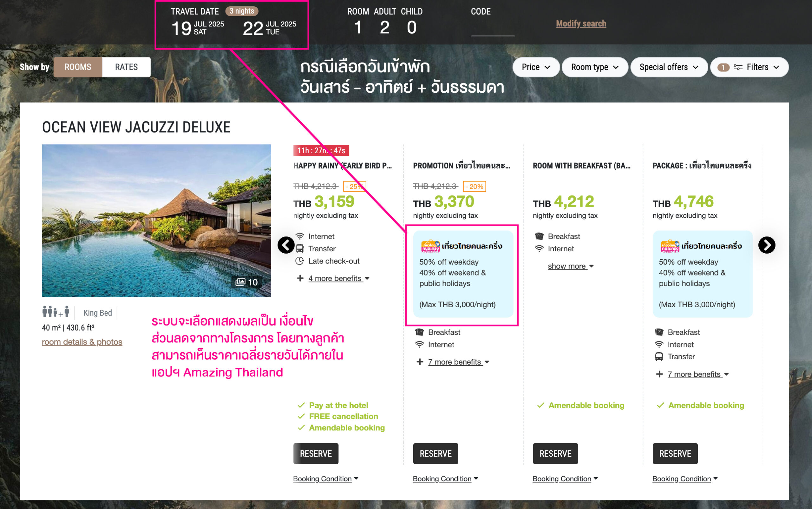Click the plus icon beside 4 more benefits

[300, 278]
